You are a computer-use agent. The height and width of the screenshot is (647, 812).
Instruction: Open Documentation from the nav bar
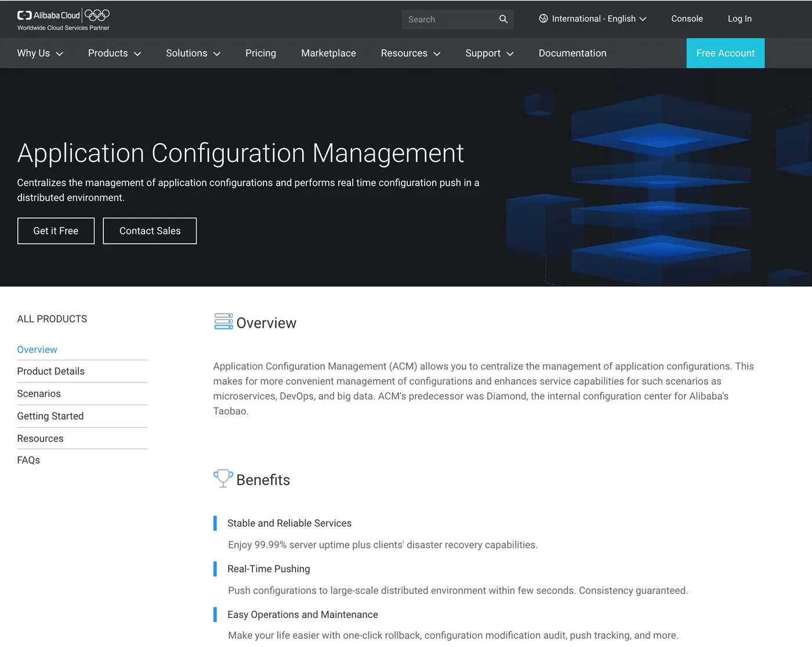click(572, 53)
